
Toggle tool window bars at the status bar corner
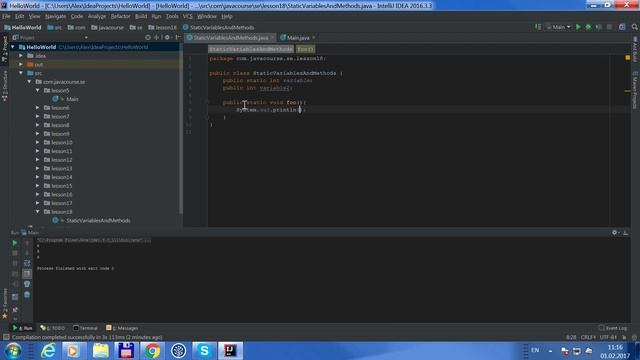pyautogui.click(x=6, y=337)
